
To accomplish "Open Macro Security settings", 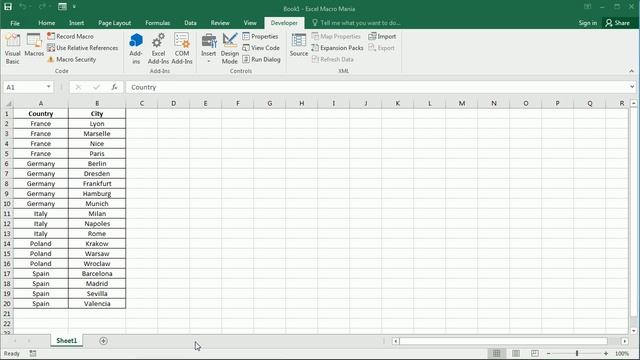I will click(71, 59).
